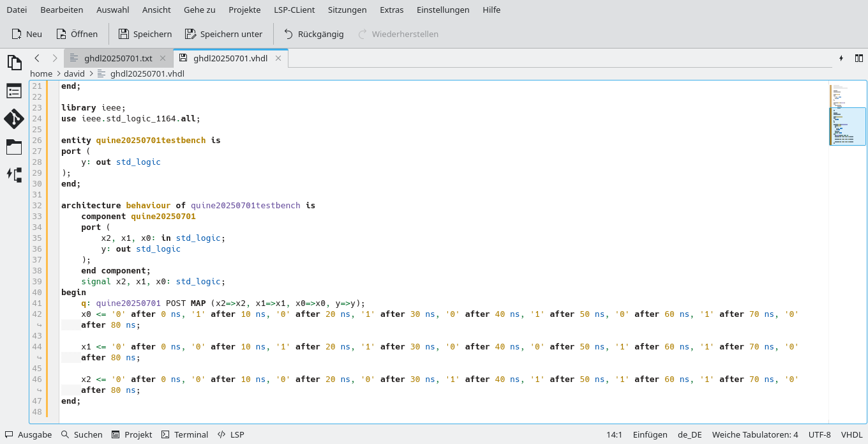This screenshot has height=444, width=868.
Task: Click the navigate back arrow above the editor
Action: click(x=37, y=57)
